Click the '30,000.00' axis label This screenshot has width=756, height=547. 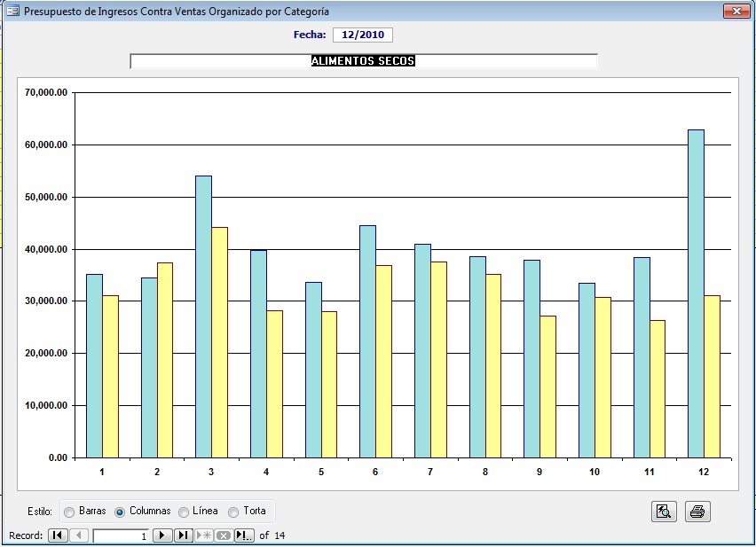(x=46, y=301)
